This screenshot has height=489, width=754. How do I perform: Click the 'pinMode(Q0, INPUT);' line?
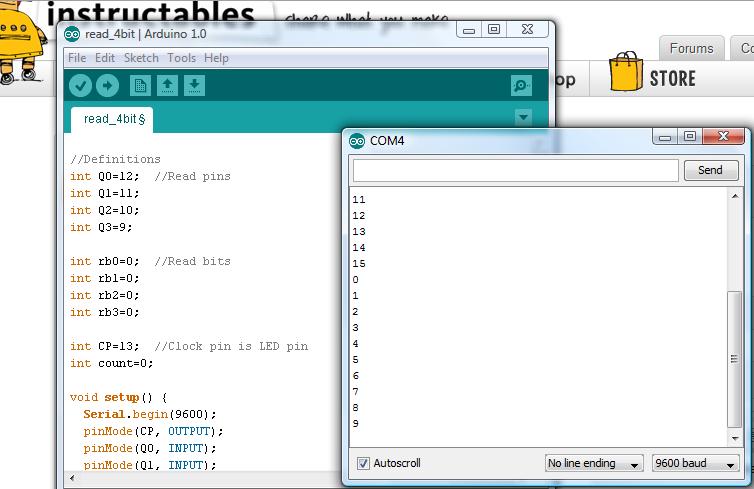tap(150, 448)
